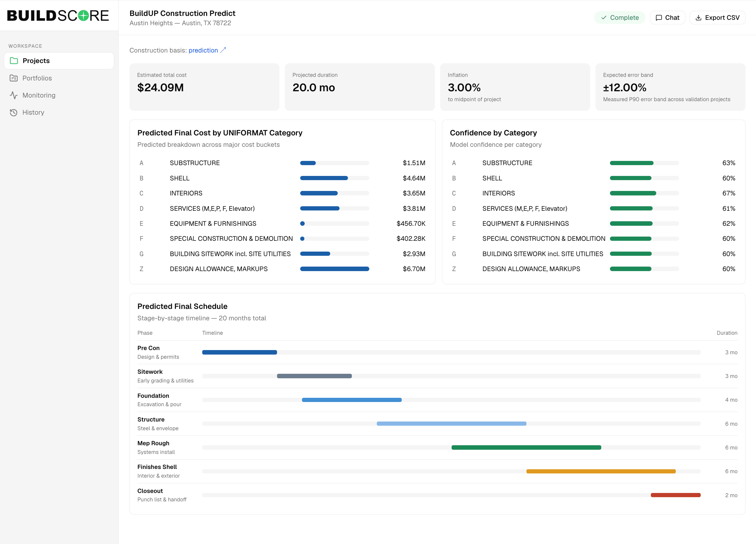Screen dimensions: 756x544
Task: Click the 20.0 mo duration value
Action: tap(314, 88)
